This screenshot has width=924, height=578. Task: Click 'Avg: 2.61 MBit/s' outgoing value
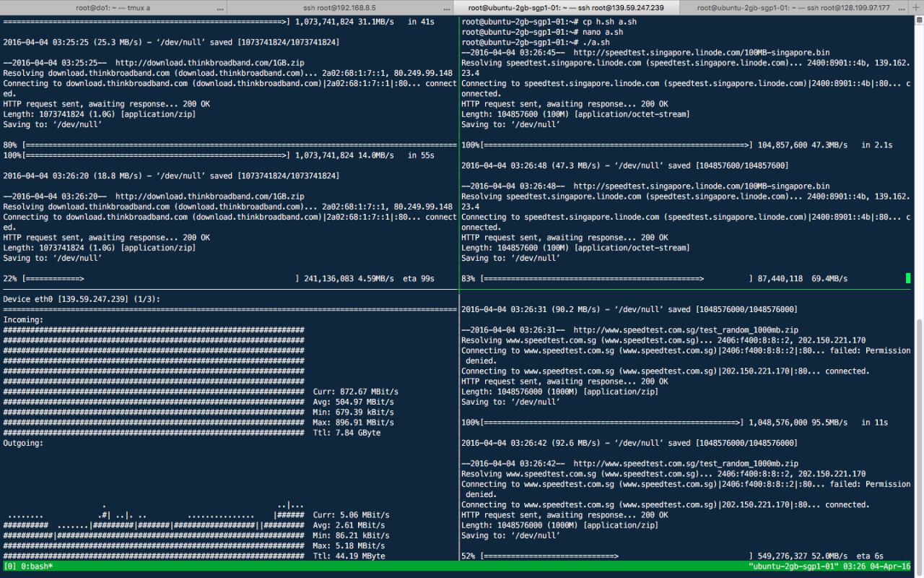tap(349, 525)
